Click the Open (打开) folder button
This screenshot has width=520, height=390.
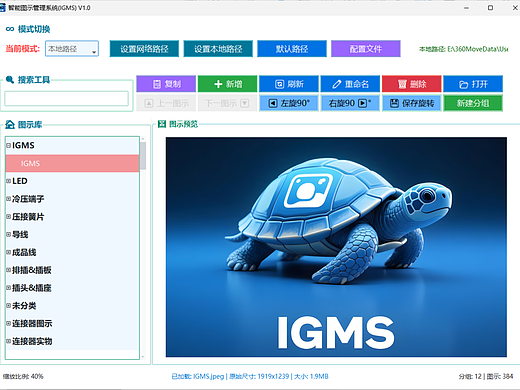point(473,84)
